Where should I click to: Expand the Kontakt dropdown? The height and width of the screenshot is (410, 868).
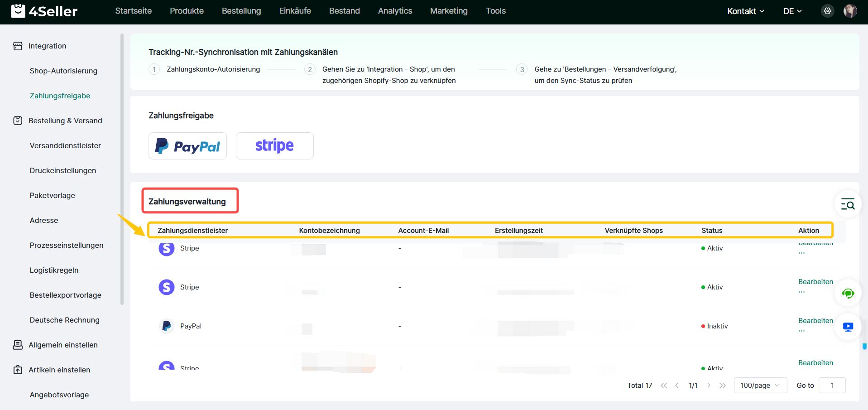click(x=745, y=11)
